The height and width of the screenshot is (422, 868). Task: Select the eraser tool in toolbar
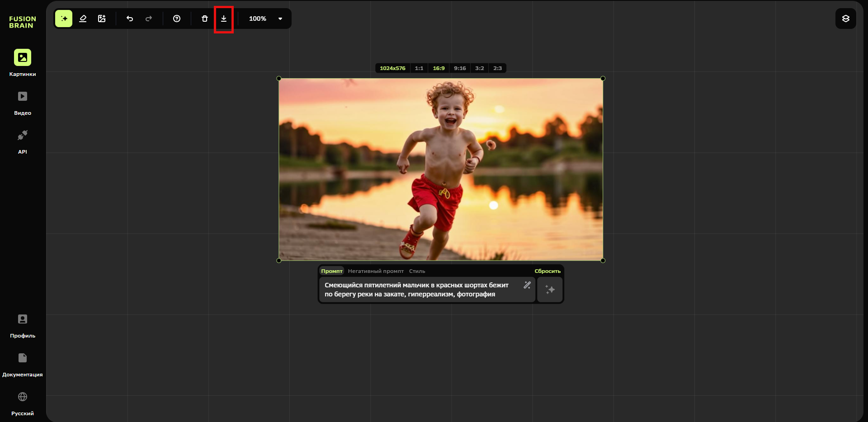tap(83, 19)
